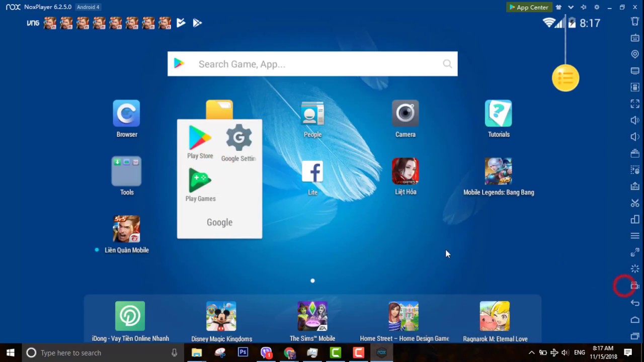The width and height of the screenshot is (644, 362).
Task: Launch Mobile Legends: Bang Bang
Action: tap(498, 171)
